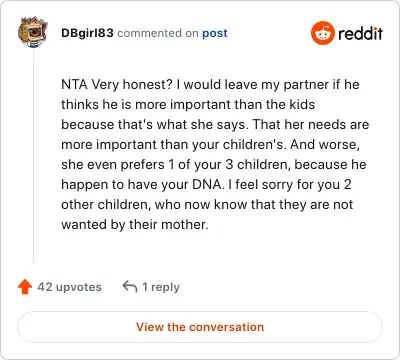Click the line "more important than your children's"
This screenshot has width=400, height=360.
click(210, 144)
